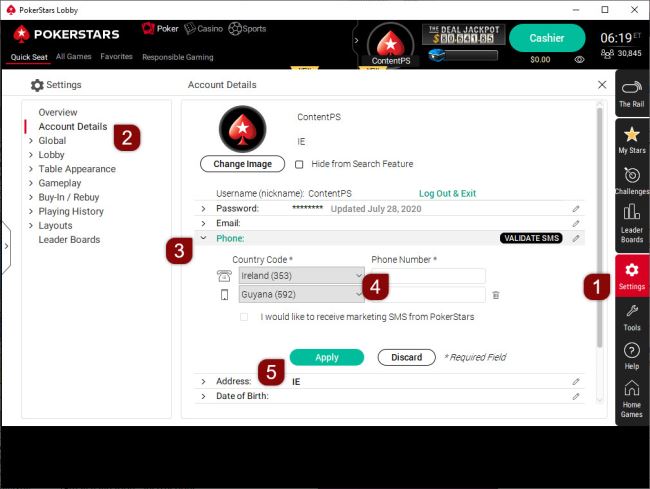Viewport: 650px width, 489px height.
Task: Switch to Favorites tab
Action: pyautogui.click(x=116, y=56)
